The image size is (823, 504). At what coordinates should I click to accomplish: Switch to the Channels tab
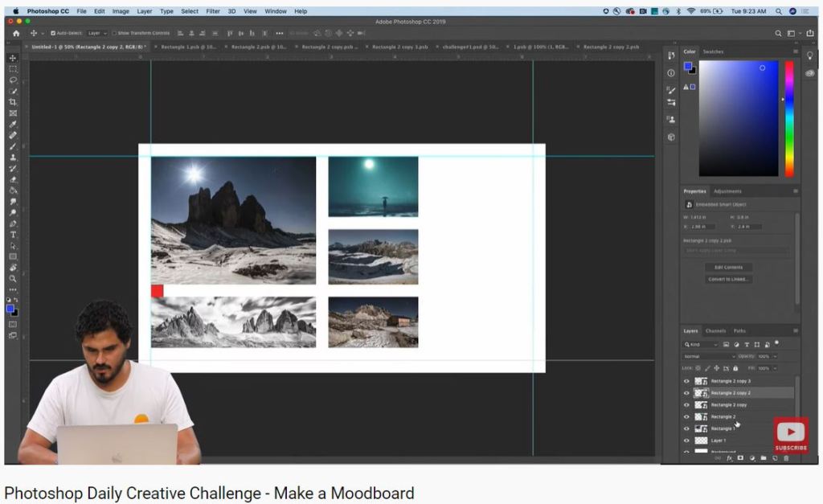pos(715,331)
